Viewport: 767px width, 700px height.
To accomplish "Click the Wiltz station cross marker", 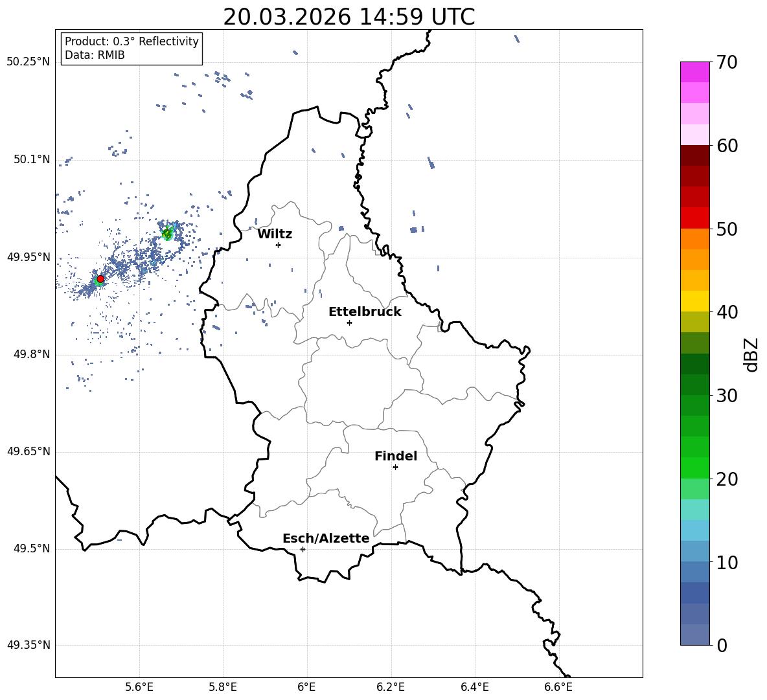I will pyautogui.click(x=279, y=245).
